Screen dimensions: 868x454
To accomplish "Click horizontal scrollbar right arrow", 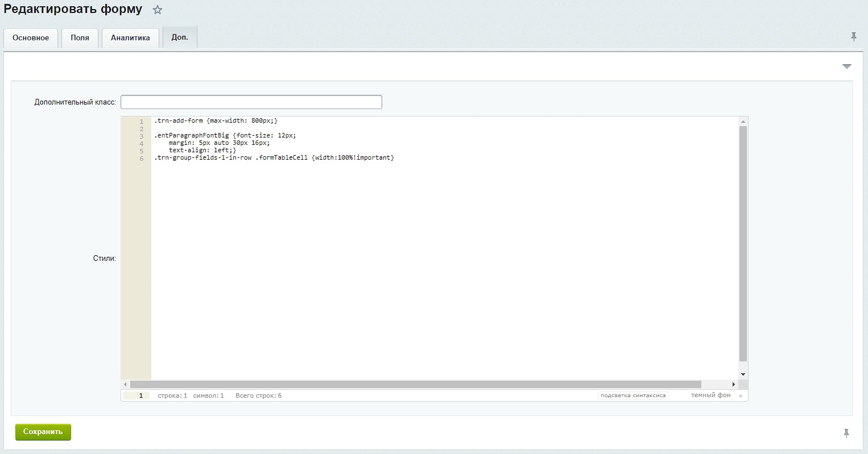I will coord(733,385).
